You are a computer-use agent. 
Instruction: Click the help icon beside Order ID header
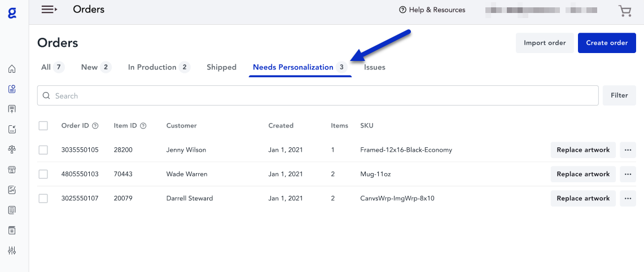[x=95, y=126]
